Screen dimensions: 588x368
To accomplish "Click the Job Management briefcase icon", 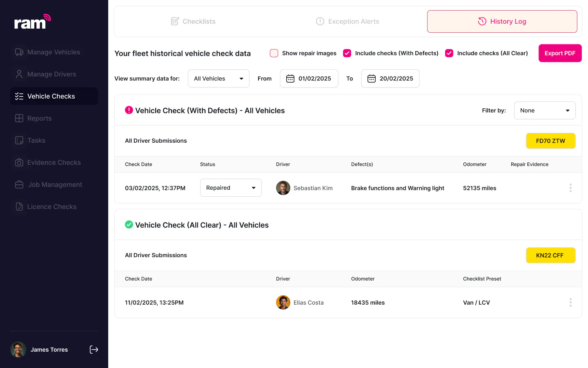I will click(19, 184).
